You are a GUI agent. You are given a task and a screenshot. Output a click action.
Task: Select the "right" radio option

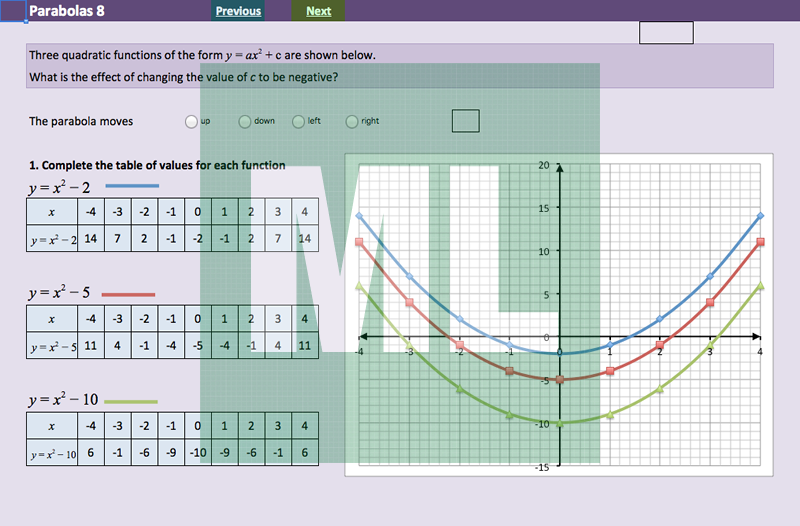coord(352,122)
